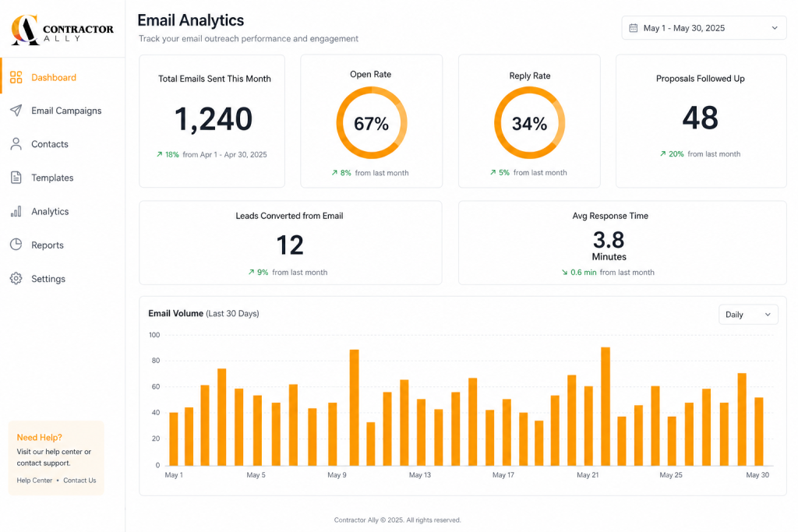The height and width of the screenshot is (532, 798).
Task: Click the Email Campaigns paper plane icon
Action: point(16,111)
